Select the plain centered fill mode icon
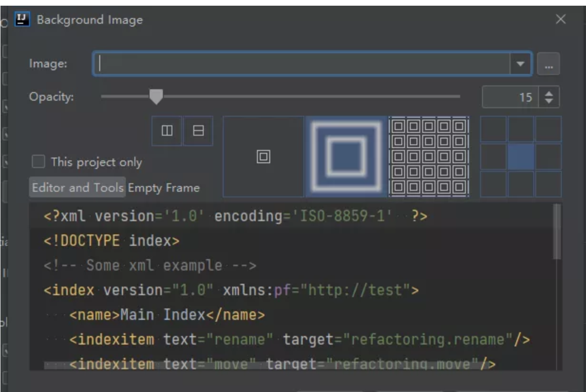This screenshot has height=392, width=586. coord(263,156)
